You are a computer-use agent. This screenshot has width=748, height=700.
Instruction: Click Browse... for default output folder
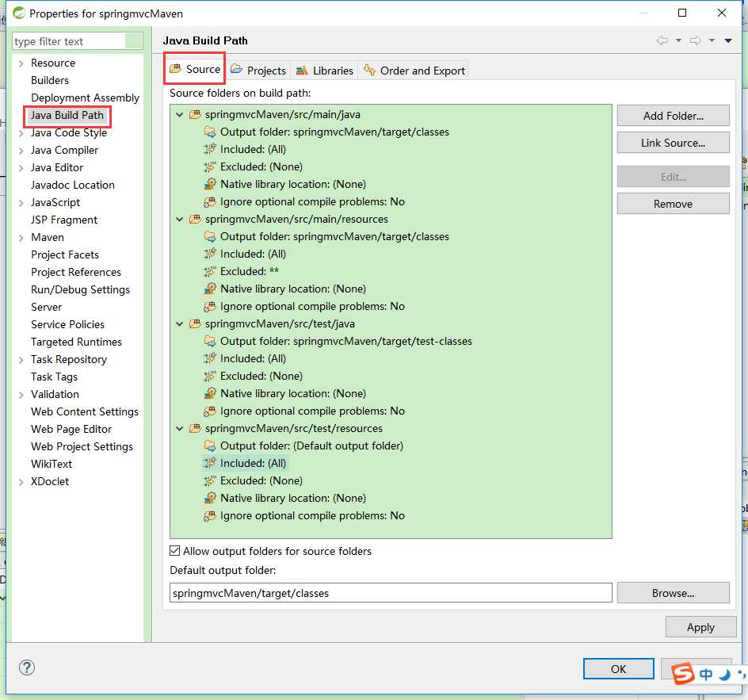pos(673,593)
